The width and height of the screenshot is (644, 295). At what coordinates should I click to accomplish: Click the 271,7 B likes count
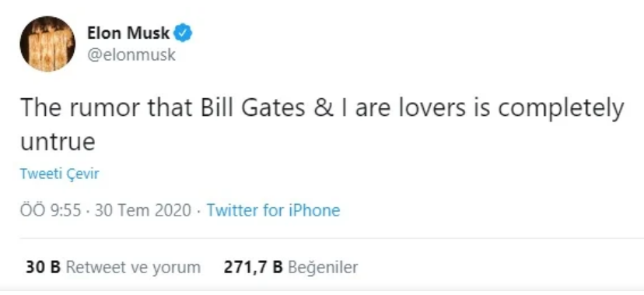click(254, 268)
